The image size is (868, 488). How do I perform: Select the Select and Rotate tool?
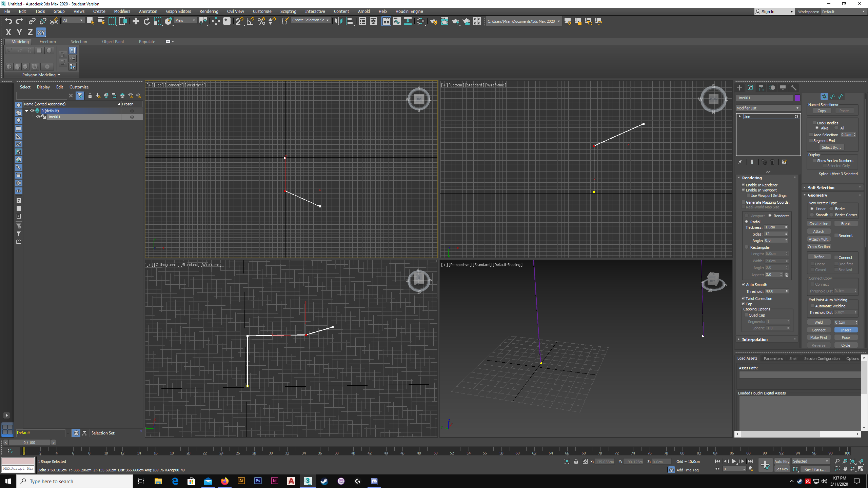[146, 21]
